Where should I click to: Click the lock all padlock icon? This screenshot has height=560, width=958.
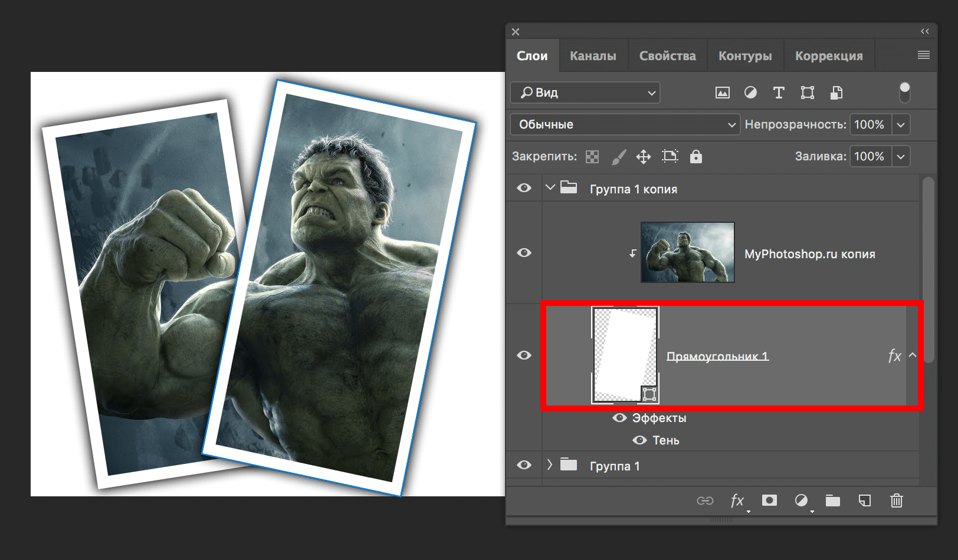click(696, 156)
